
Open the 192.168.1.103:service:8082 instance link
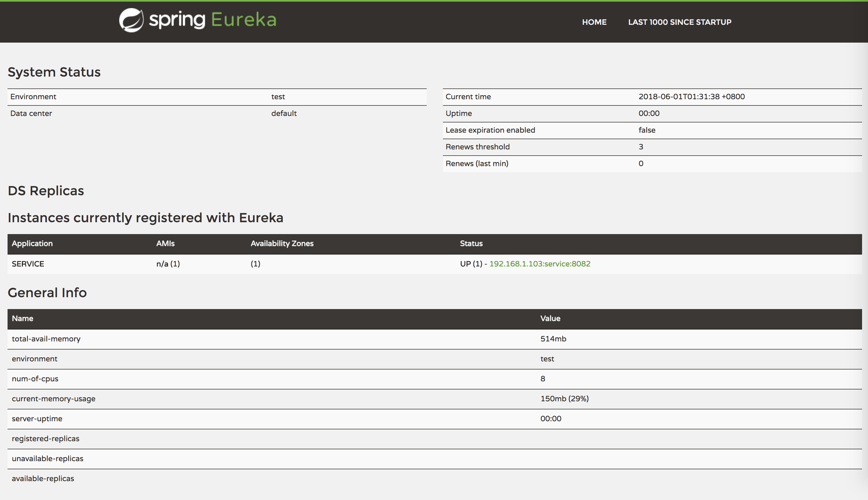click(x=539, y=264)
